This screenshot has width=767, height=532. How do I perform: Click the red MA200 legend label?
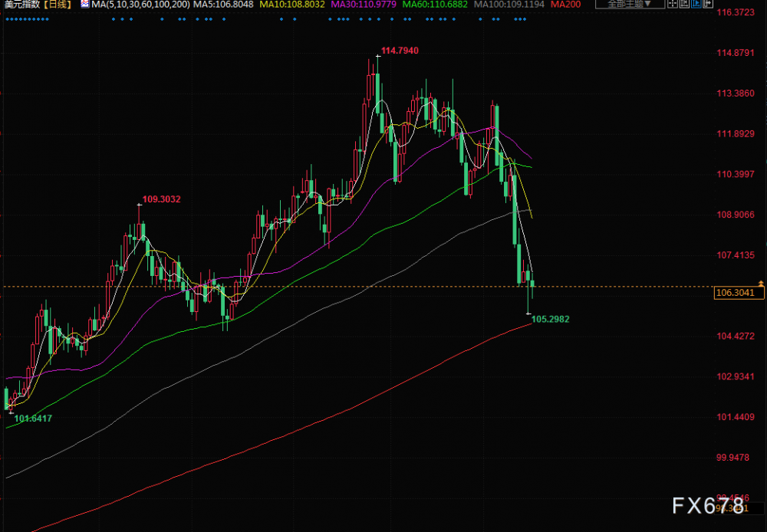(565, 5)
